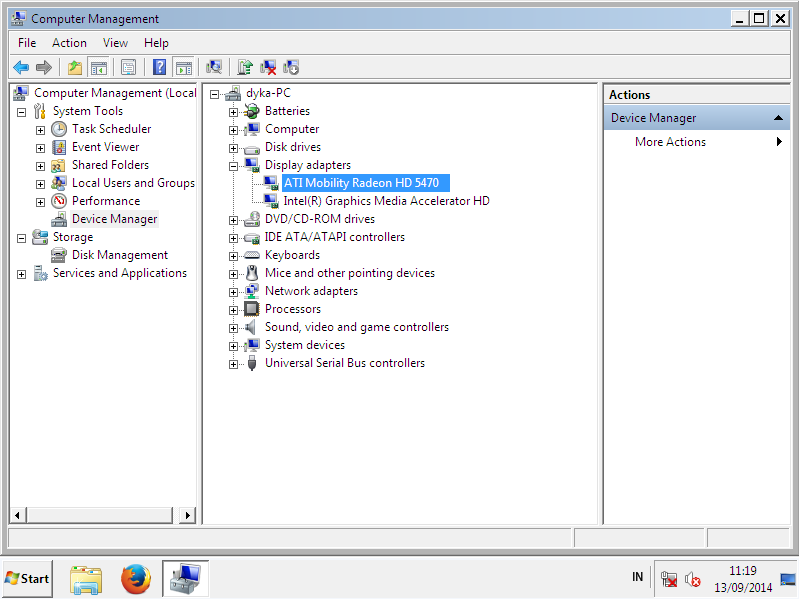Open the Help question mark toolbar icon
799x599 pixels.
point(159,67)
